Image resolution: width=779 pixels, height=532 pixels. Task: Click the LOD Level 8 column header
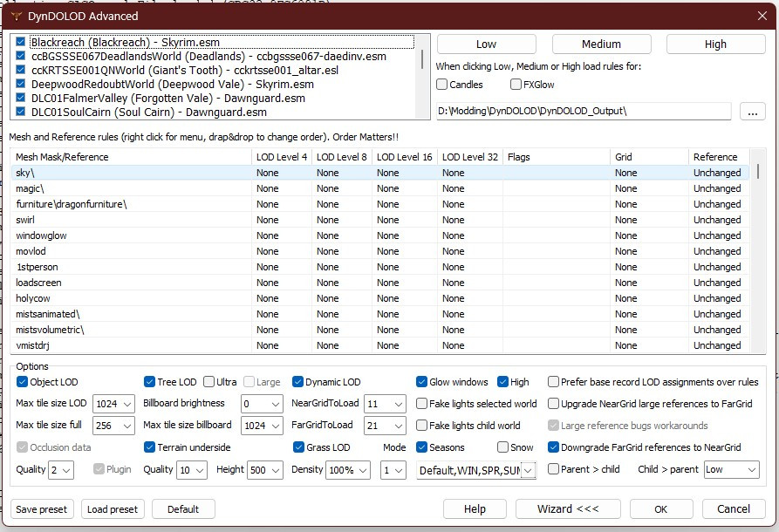coord(342,157)
